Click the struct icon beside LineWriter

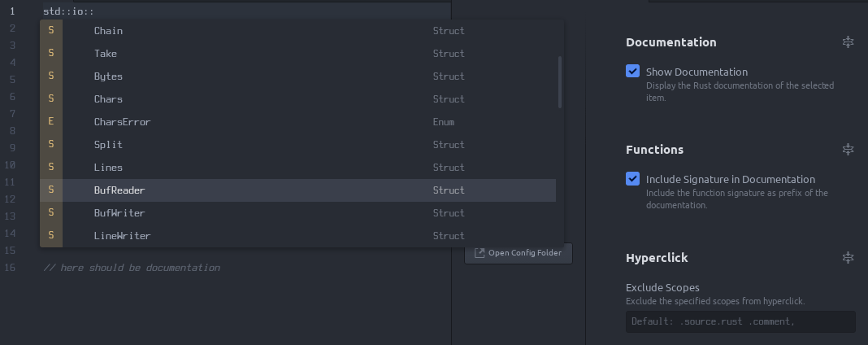tap(51, 236)
